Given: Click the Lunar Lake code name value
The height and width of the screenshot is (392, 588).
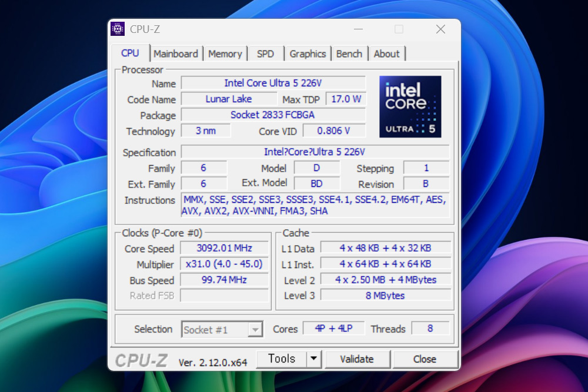Looking at the screenshot, I should click(229, 99).
